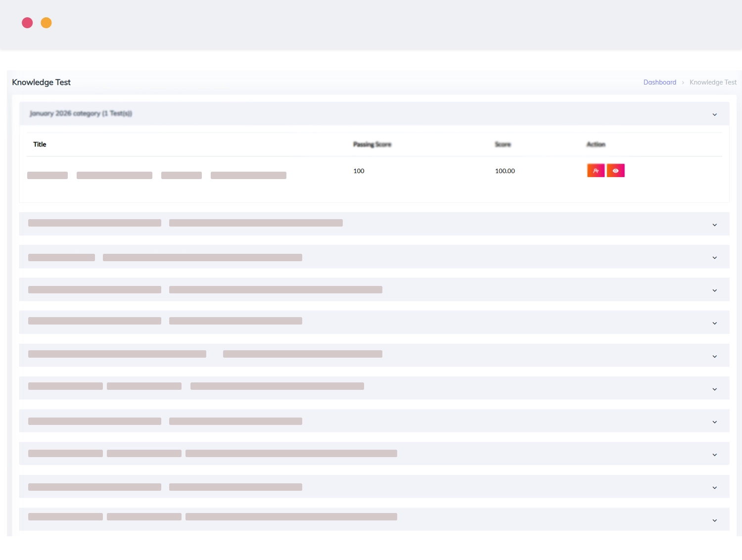Image resolution: width=742 pixels, height=560 pixels.
Task: Open the Dashboard breadcrumb link
Action: [x=659, y=82]
